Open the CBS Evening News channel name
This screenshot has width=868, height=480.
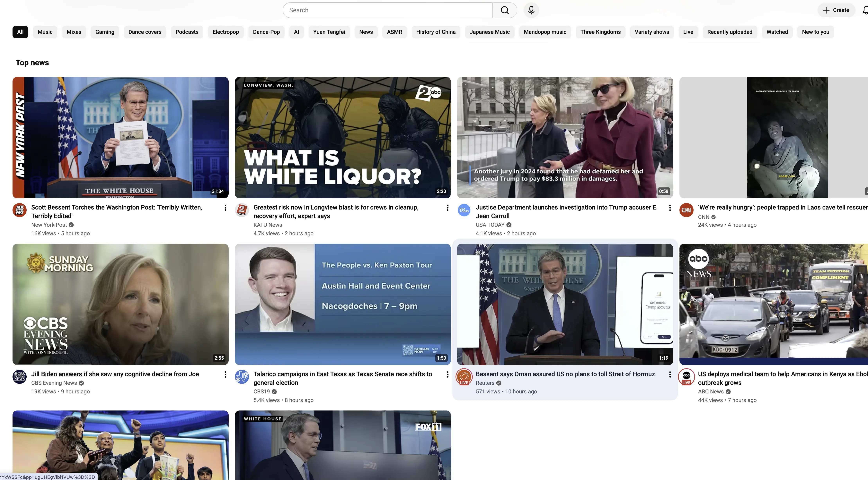pos(54,383)
